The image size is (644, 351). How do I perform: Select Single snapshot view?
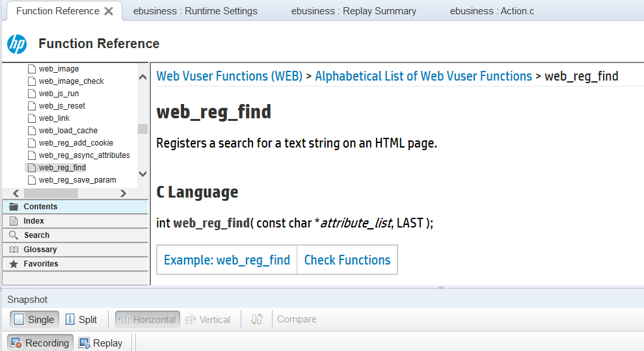pyautogui.click(x=34, y=319)
